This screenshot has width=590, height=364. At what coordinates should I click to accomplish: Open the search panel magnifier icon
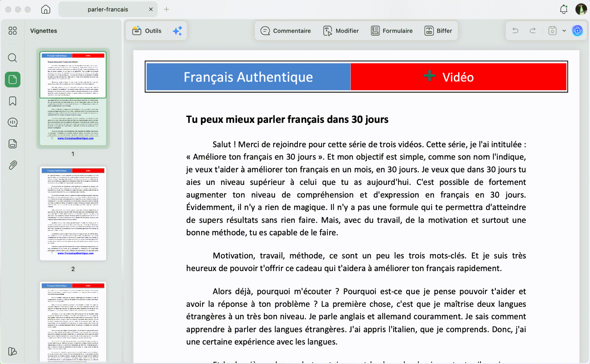(13, 58)
